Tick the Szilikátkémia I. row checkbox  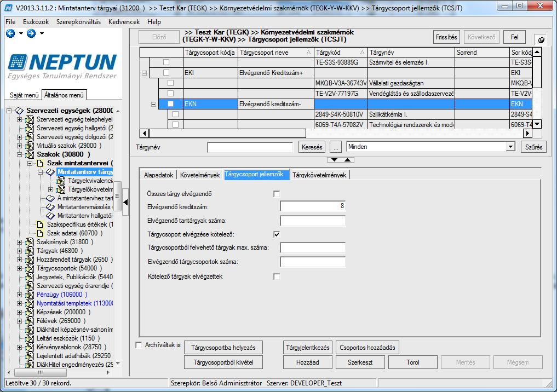[x=175, y=114]
